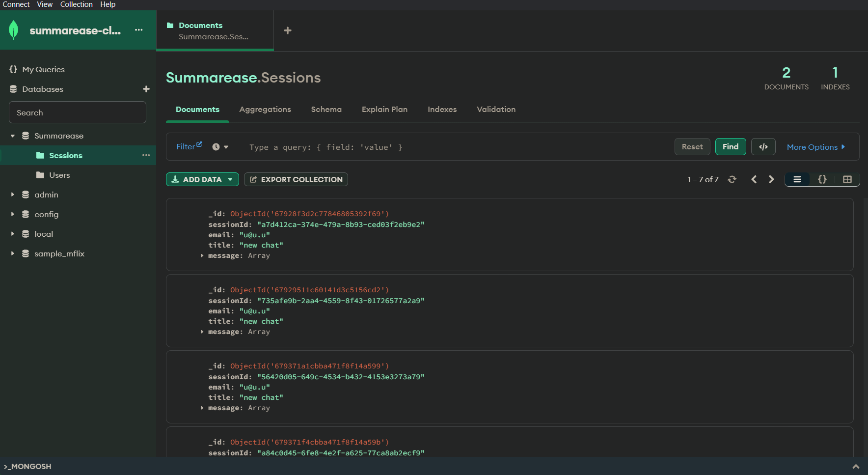Viewport: 868px width, 475px height.
Task: Switch to the Validation tab
Action: pyautogui.click(x=496, y=110)
